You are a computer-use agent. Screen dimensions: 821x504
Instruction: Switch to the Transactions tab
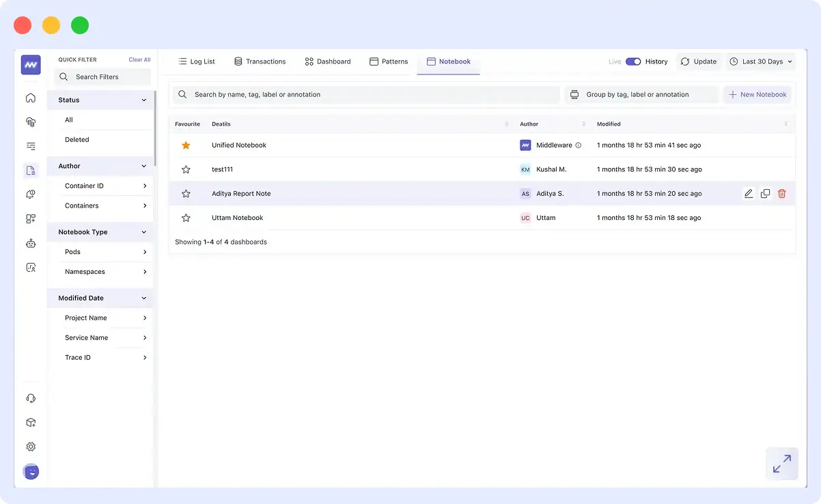point(260,61)
